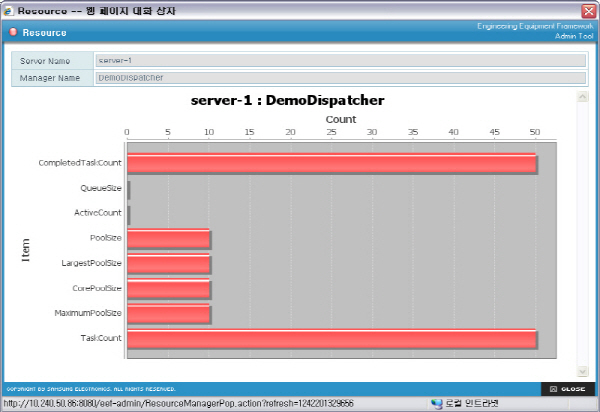This screenshot has height=412, width=600.
Task: Click the scrollbar down arrow
Action: point(582,371)
